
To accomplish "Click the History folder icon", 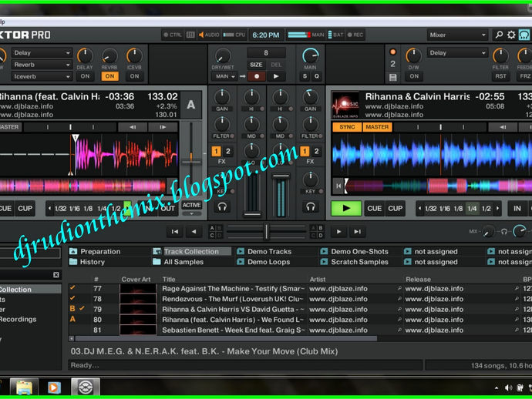I will [x=73, y=262].
